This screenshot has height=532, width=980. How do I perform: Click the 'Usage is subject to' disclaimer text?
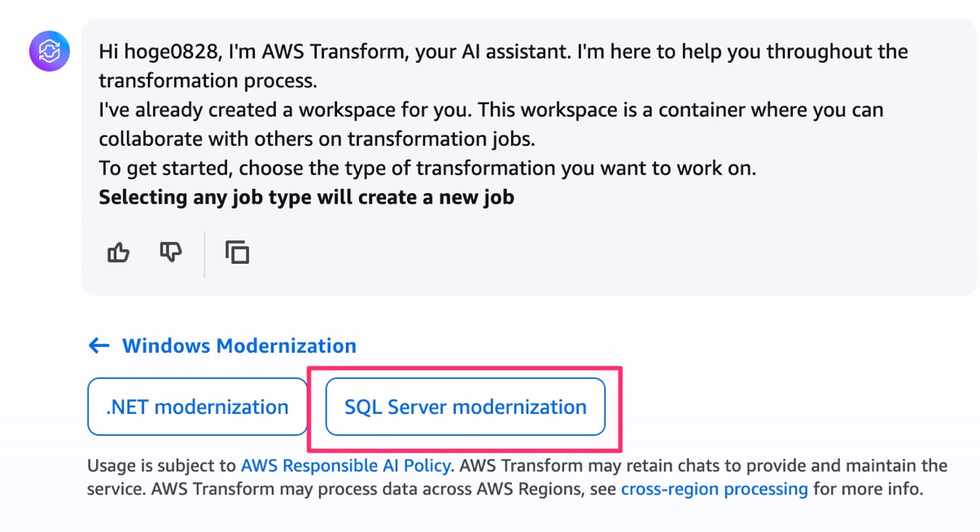pyautogui.click(x=163, y=466)
